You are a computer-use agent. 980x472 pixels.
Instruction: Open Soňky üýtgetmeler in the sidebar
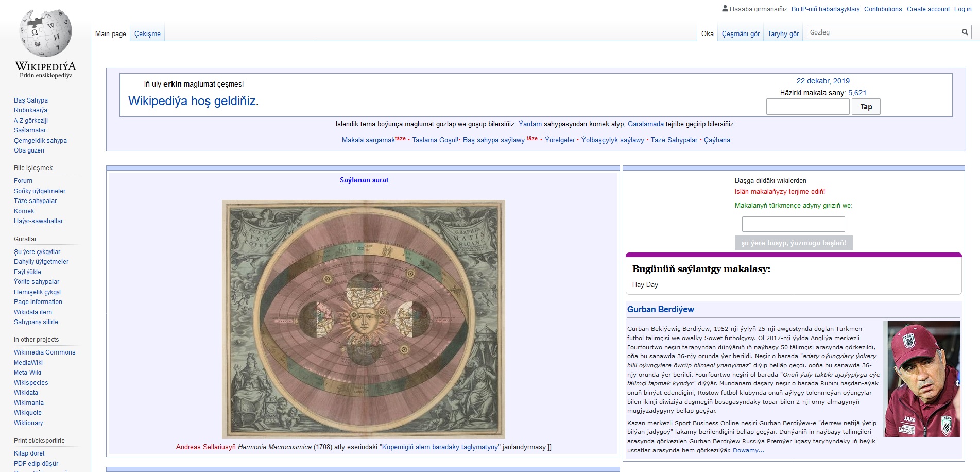(x=40, y=191)
